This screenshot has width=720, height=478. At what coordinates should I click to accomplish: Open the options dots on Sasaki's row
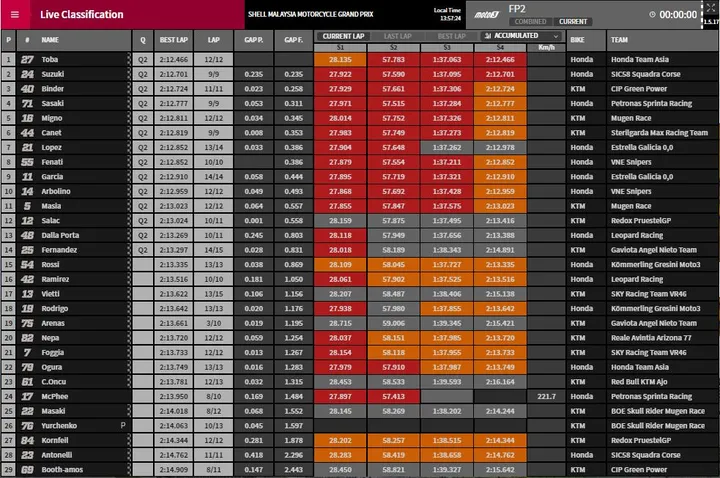click(x=129, y=103)
